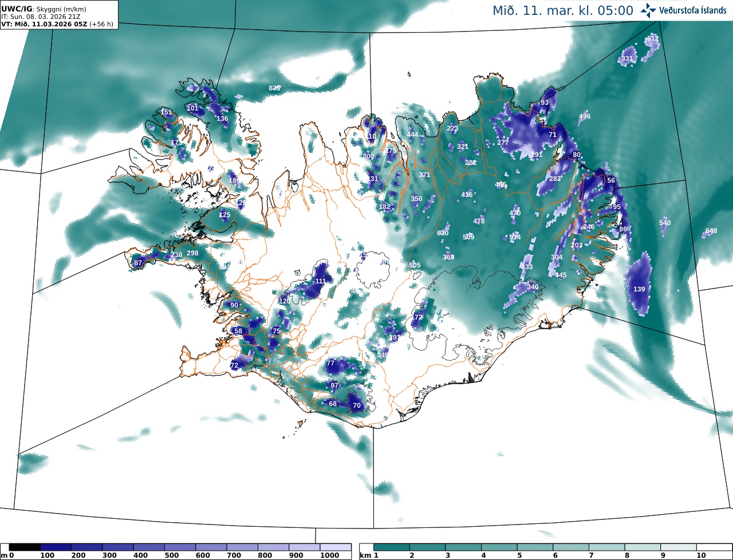Viewport: 733px width, 560px height.
Task: Click the visibility value 321 on the map
Action: tap(463, 147)
